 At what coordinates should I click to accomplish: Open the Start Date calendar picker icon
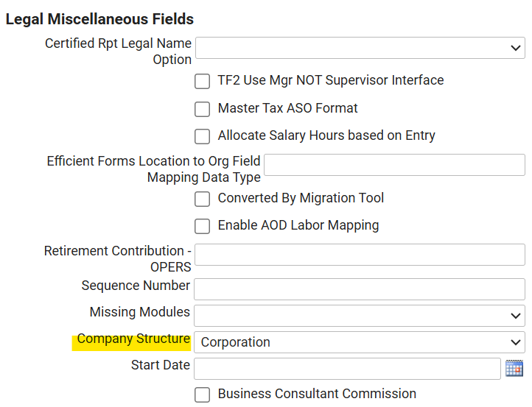point(514,368)
